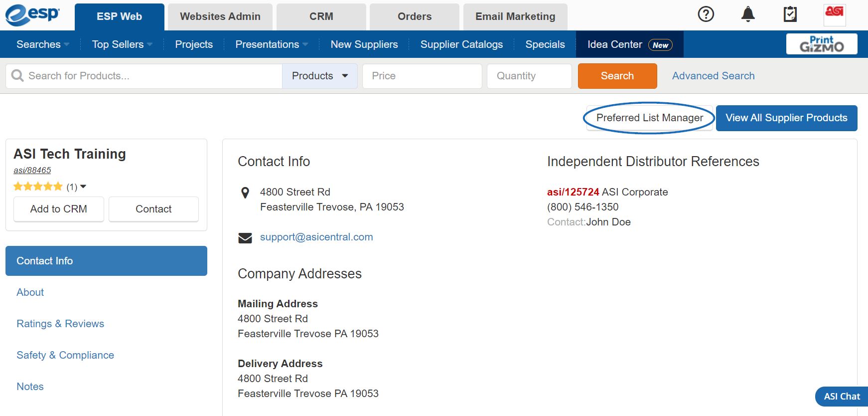The width and height of the screenshot is (868, 416).
Task: Expand the Presentations menu
Action: (x=272, y=44)
